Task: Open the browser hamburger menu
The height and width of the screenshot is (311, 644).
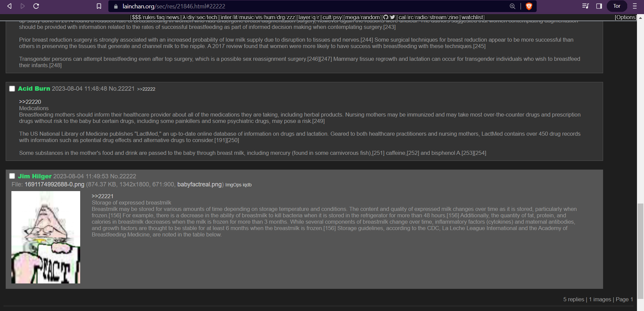Action: [635, 6]
